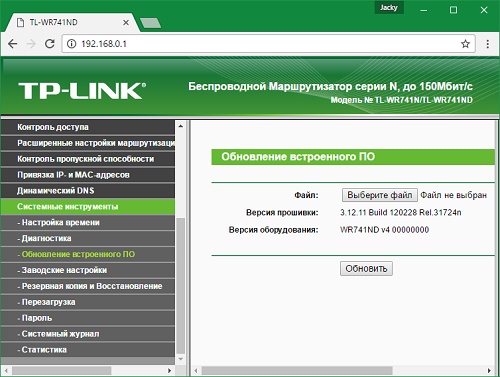Viewport: 500px width, 377px height.
Task: Minimize the browser window
Action: 424,10
